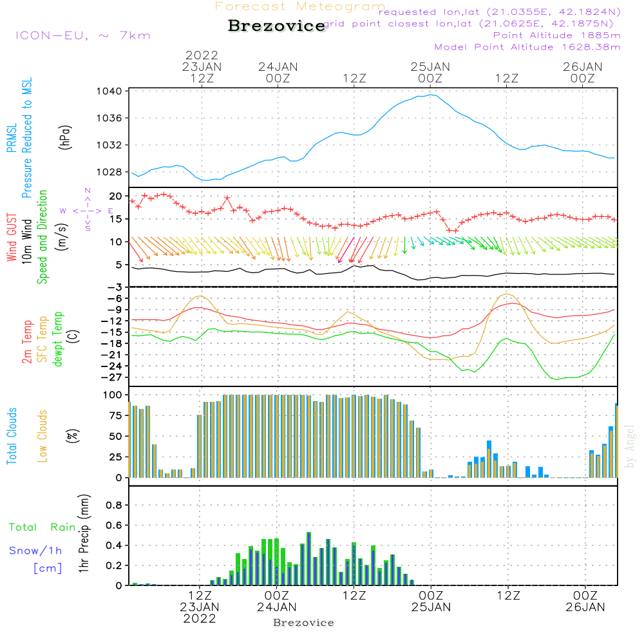Click the pressure curve peak near 25JAN 00Z
Image resolution: width=644 pixels, height=644 pixels.
[430, 95]
